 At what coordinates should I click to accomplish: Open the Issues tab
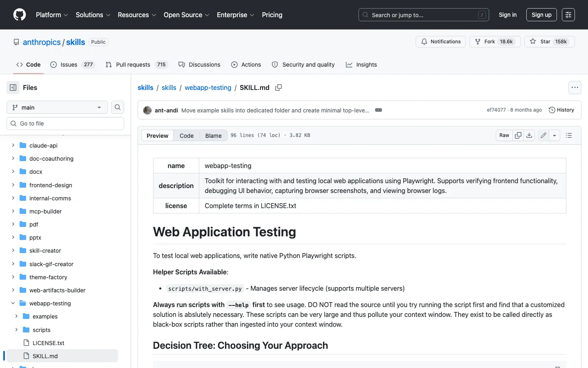pos(72,65)
